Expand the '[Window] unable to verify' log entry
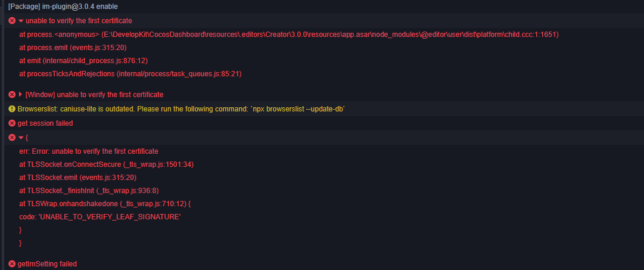This screenshot has height=270, width=644. pos(21,95)
